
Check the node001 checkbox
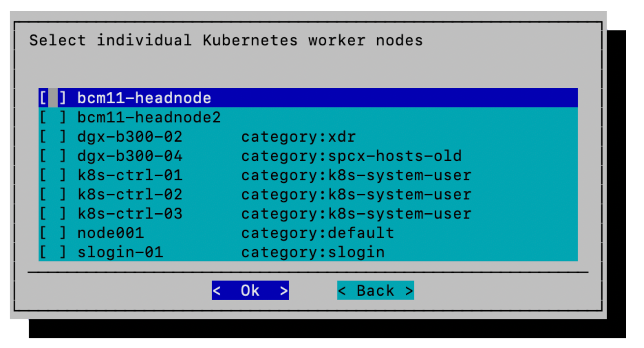tap(53, 233)
